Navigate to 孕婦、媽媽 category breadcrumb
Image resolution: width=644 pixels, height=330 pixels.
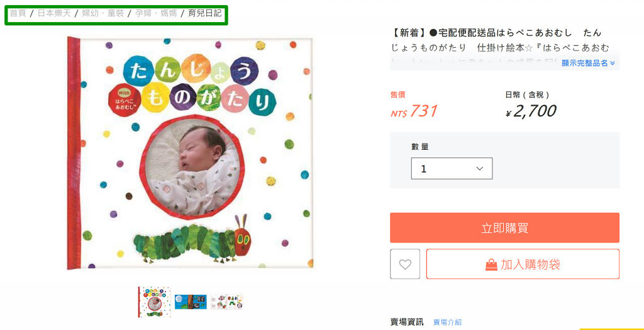point(156,13)
